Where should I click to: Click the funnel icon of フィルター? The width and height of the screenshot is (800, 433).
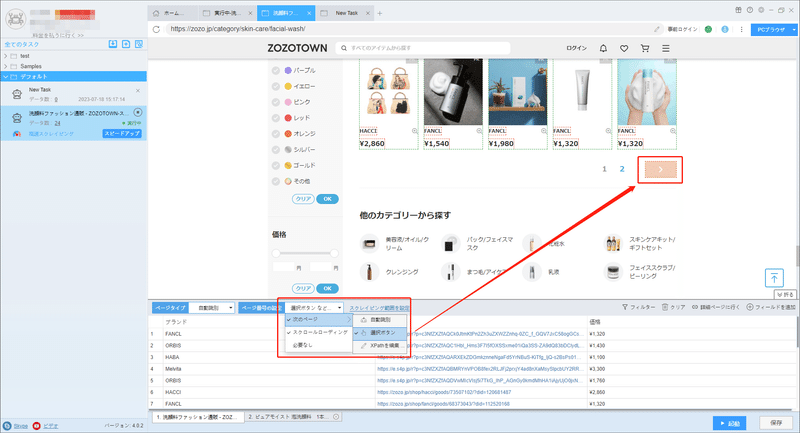[x=624, y=307]
